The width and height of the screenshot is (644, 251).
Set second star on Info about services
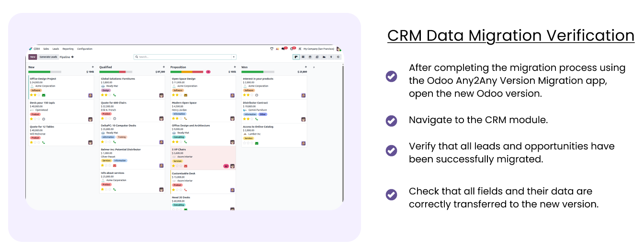[106, 189]
